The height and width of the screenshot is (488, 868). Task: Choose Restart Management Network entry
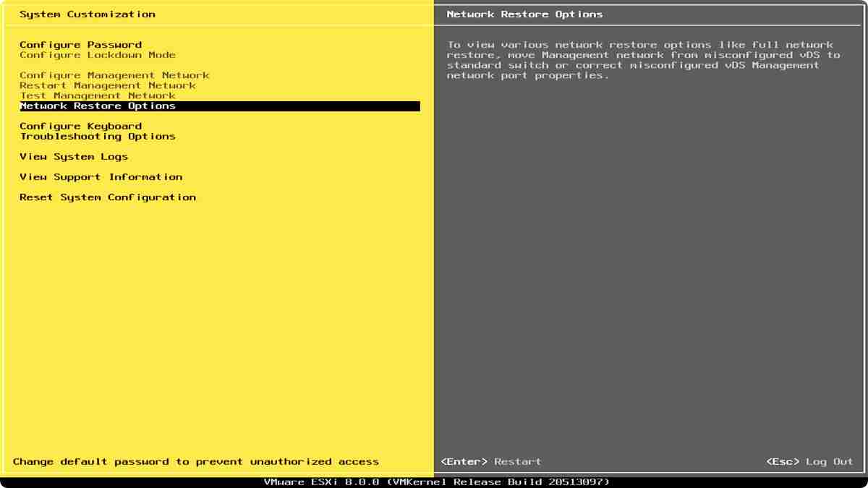pos(108,85)
